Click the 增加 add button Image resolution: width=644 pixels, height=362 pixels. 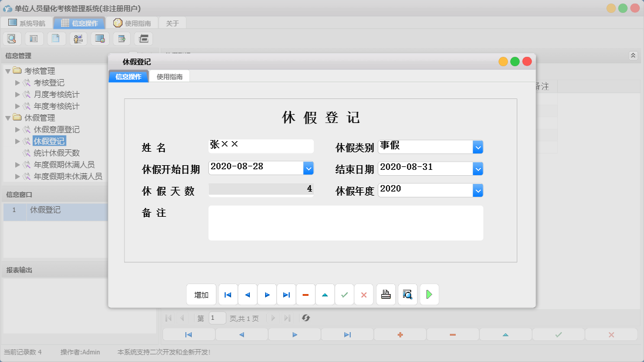[201, 295]
